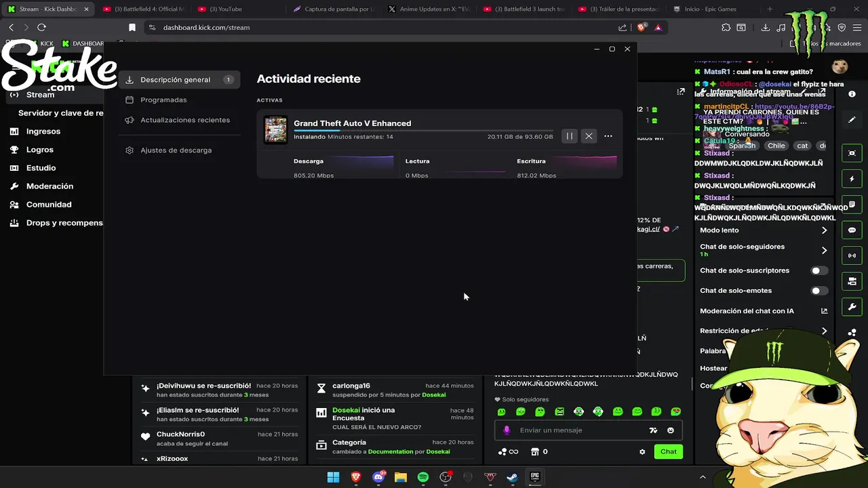Toggle Chat de solo-suscriptores switch
Image resolution: width=868 pixels, height=488 pixels.
819,270
